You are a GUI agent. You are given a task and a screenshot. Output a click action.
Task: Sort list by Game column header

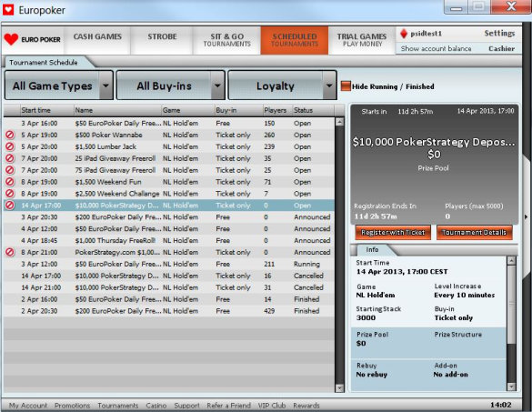coord(188,110)
